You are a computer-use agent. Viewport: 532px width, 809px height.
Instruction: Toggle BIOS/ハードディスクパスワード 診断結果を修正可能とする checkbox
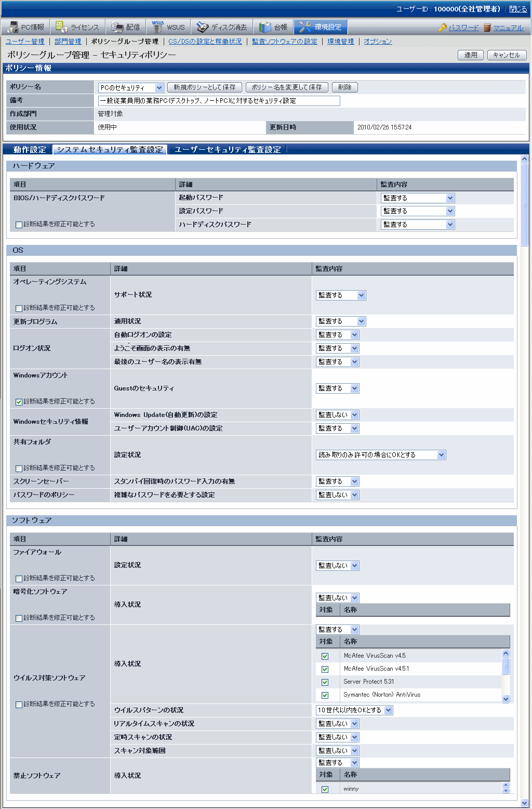pos(19,225)
